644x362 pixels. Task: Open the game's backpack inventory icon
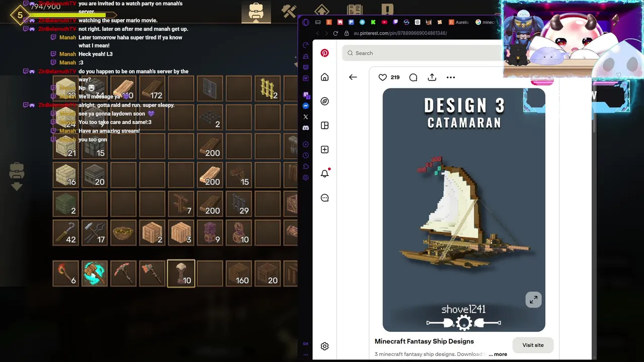(256, 12)
